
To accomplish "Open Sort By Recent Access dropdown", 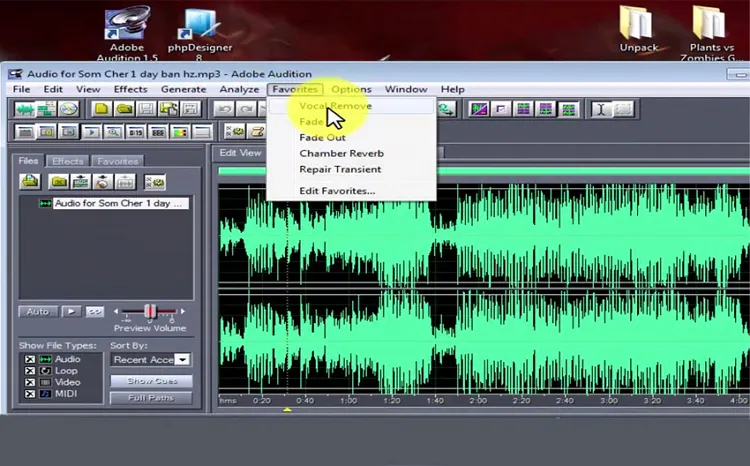I will [182, 359].
